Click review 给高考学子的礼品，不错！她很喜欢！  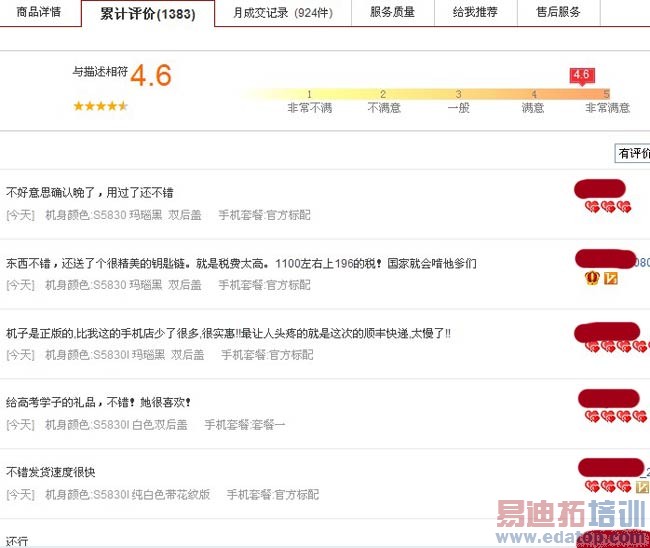click(x=98, y=402)
